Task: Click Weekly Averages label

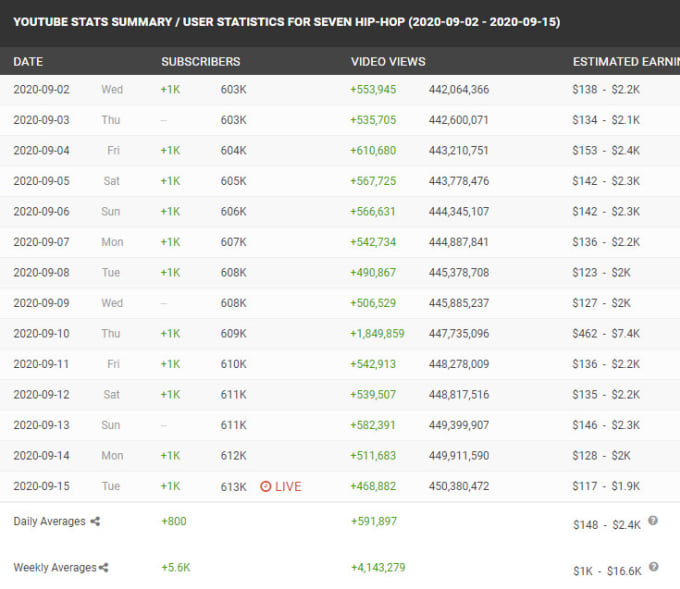Action: tap(55, 567)
